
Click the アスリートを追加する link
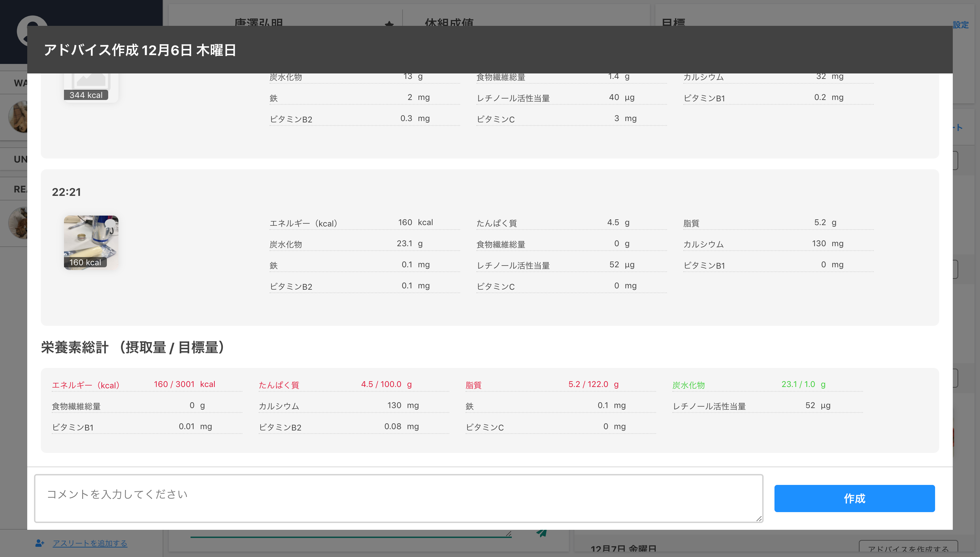click(x=90, y=543)
